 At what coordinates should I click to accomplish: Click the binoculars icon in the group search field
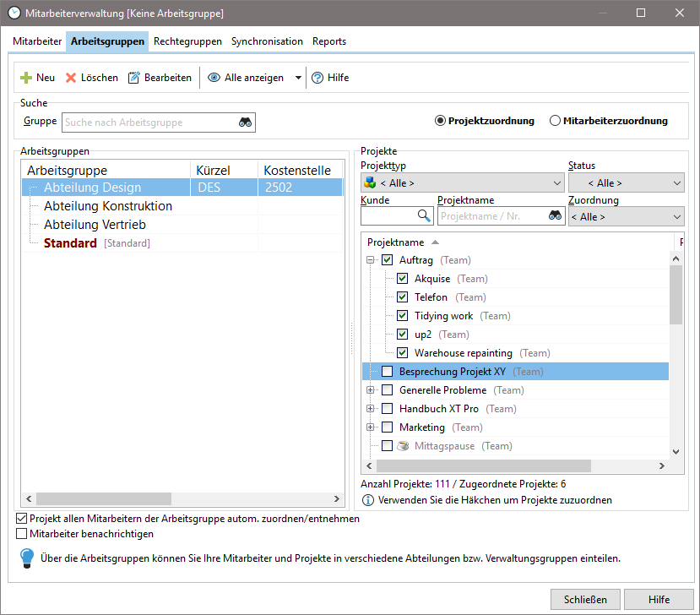pyautogui.click(x=245, y=122)
